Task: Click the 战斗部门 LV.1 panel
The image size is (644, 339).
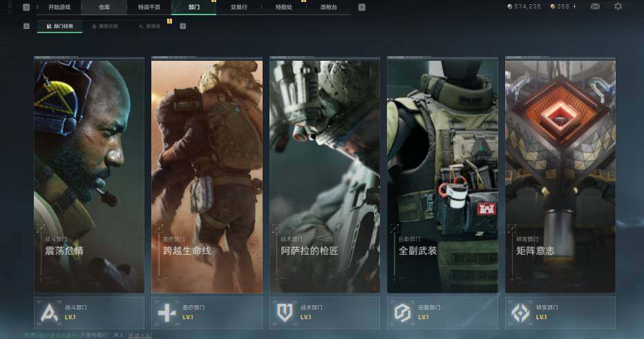Action: pyautogui.click(x=89, y=313)
